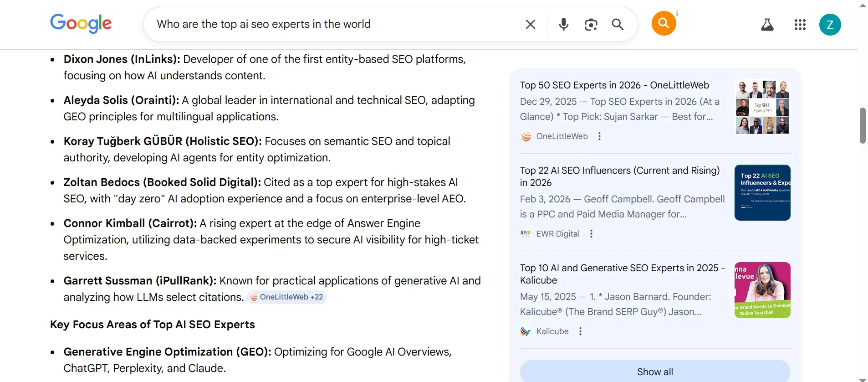Viewport: 868px width, 382px height.
Task: Click the 'OneLittleWeb' source name label
Action: tap(562, 136)
